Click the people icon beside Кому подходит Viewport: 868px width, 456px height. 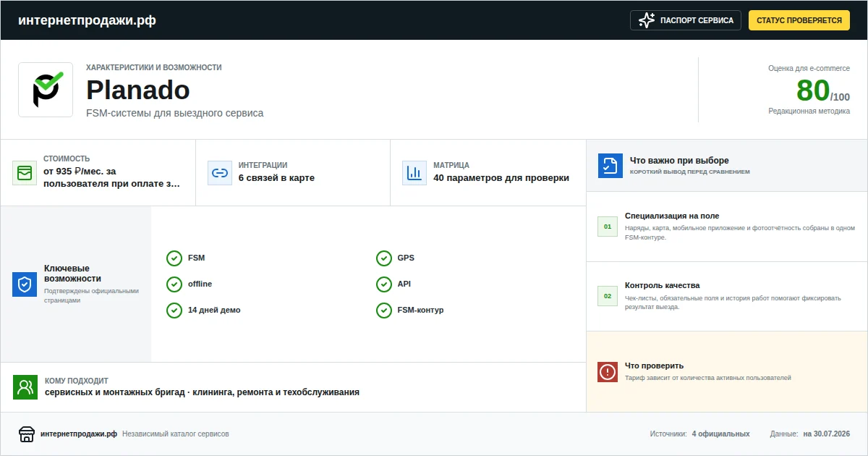(25, 387)
